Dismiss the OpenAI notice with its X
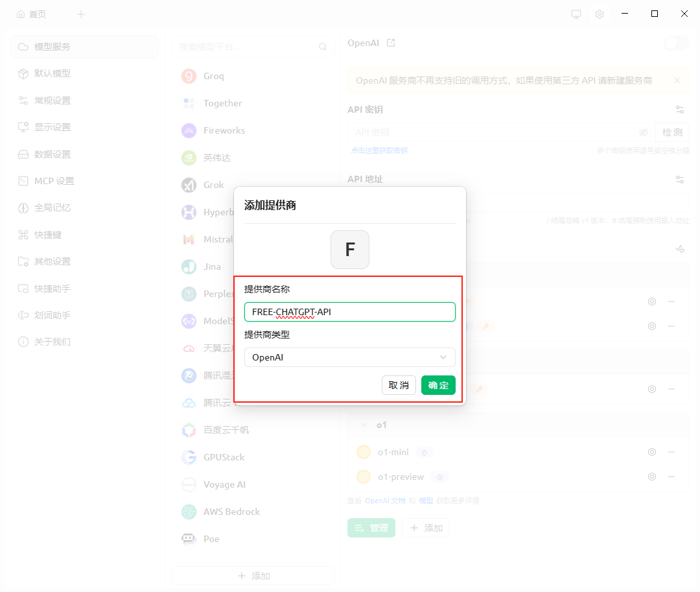 click(677, 80)
